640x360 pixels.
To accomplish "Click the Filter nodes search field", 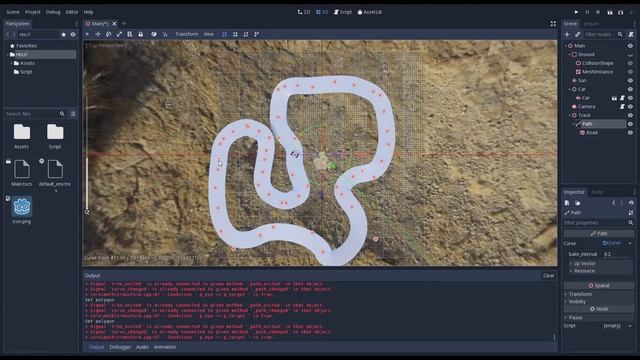I will (x=603, y=35).
